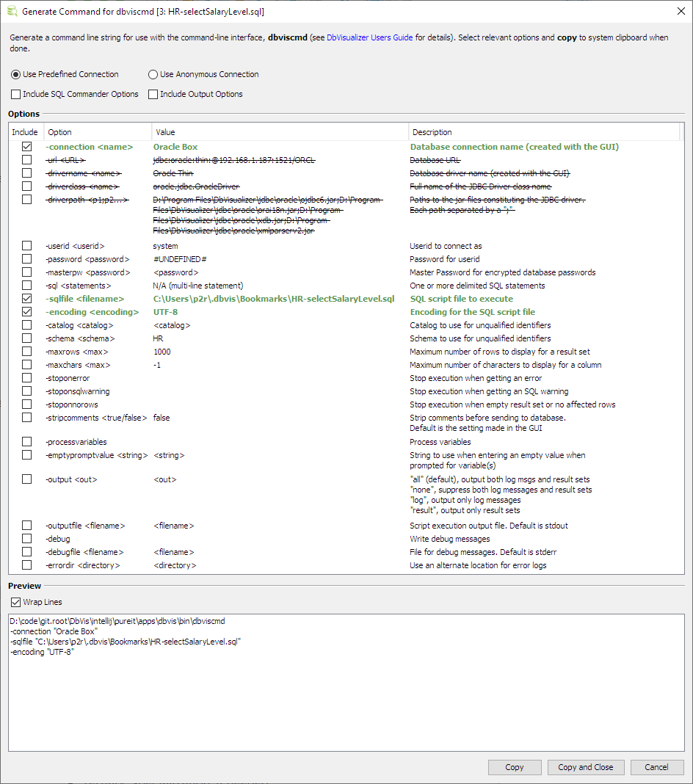
Task: Enable Include SQL Commander Options checkbox
Action: click(16, 94)
